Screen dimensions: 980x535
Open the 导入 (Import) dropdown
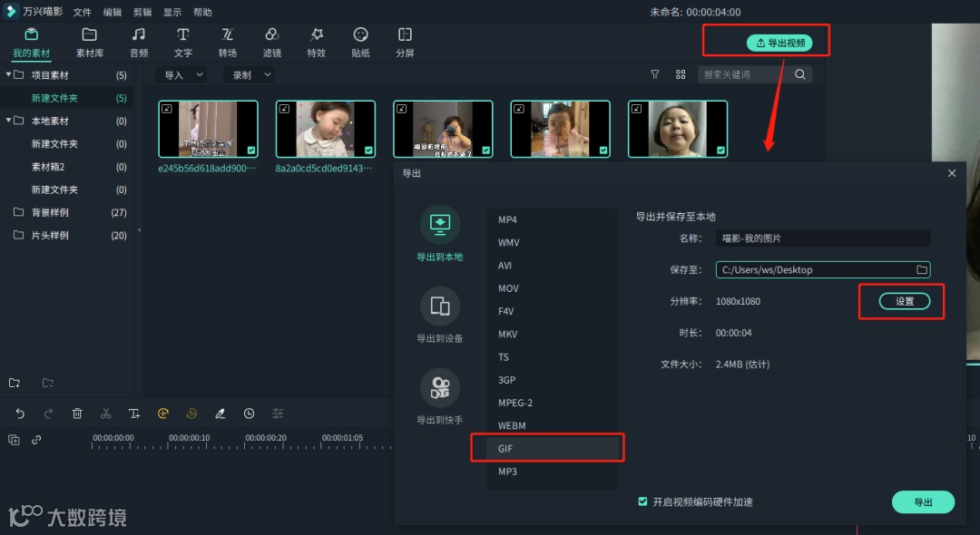coord(180,74)
